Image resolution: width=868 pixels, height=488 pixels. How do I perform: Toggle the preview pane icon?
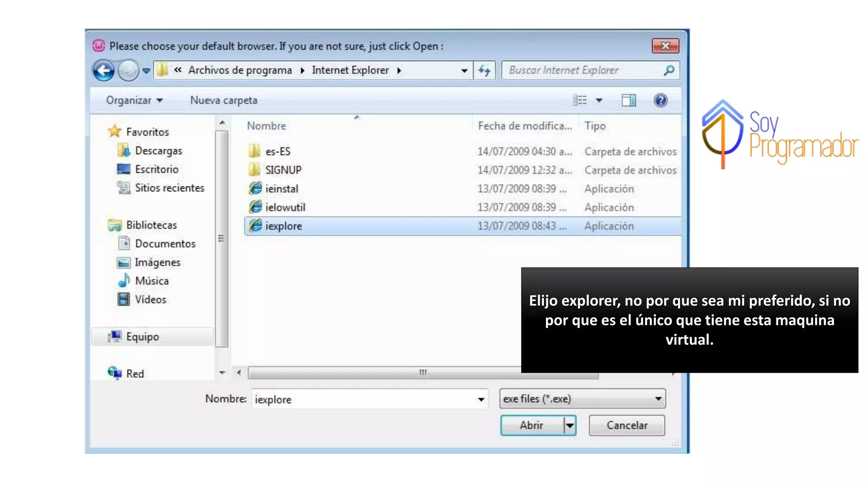coord(629,100)
